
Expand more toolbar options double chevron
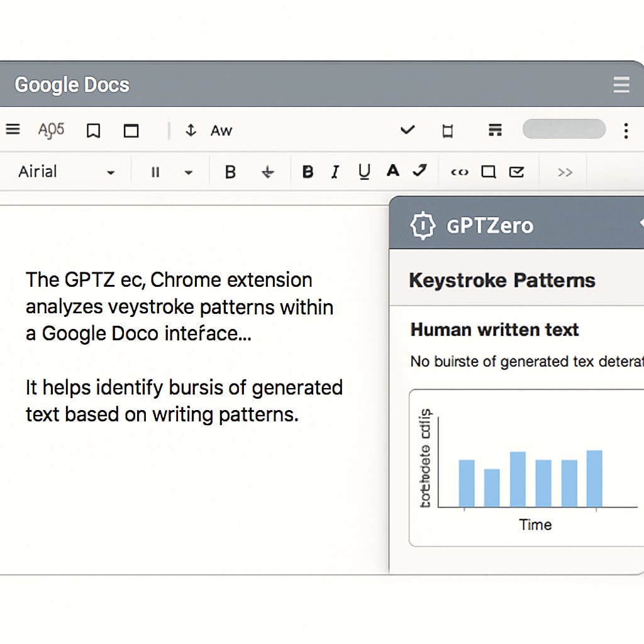point(565,172)
